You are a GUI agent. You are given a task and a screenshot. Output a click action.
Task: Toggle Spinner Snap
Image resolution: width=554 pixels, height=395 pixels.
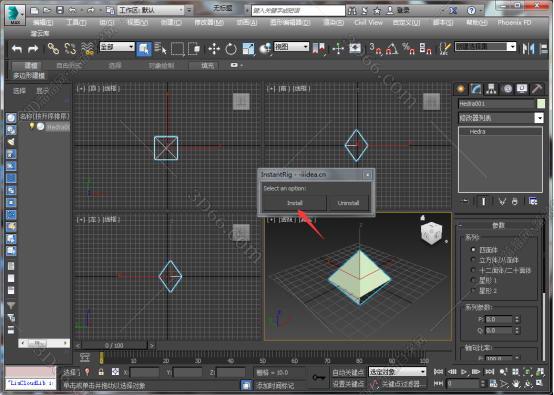(x=425, y=49)
